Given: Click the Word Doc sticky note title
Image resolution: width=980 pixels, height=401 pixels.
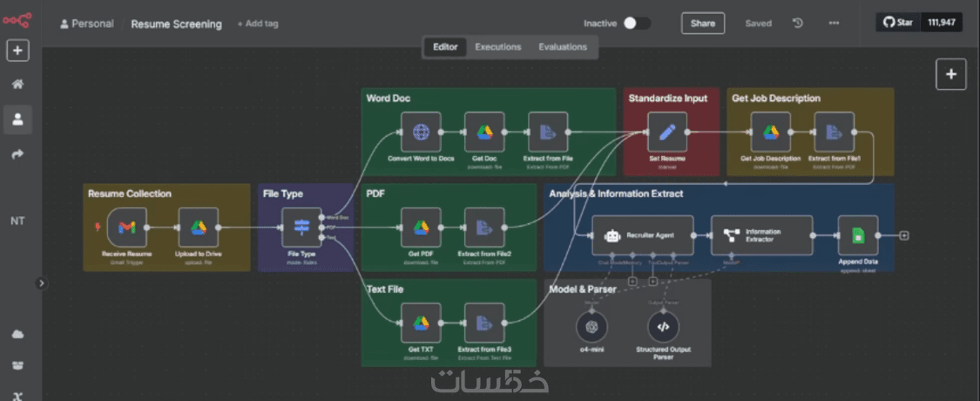Looking at the screenshot, I should pyautogui.click(x=389, y=99).
